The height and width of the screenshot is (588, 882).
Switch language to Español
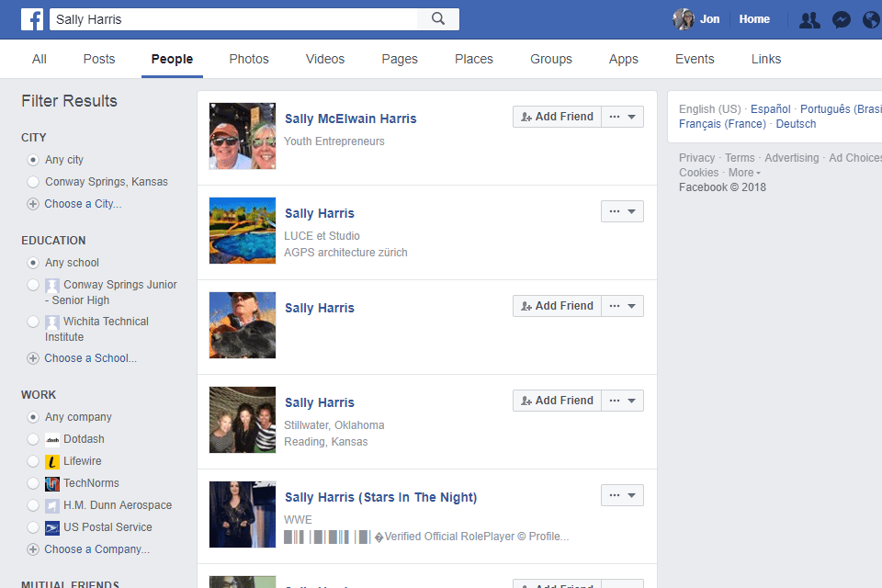[770, 109]
